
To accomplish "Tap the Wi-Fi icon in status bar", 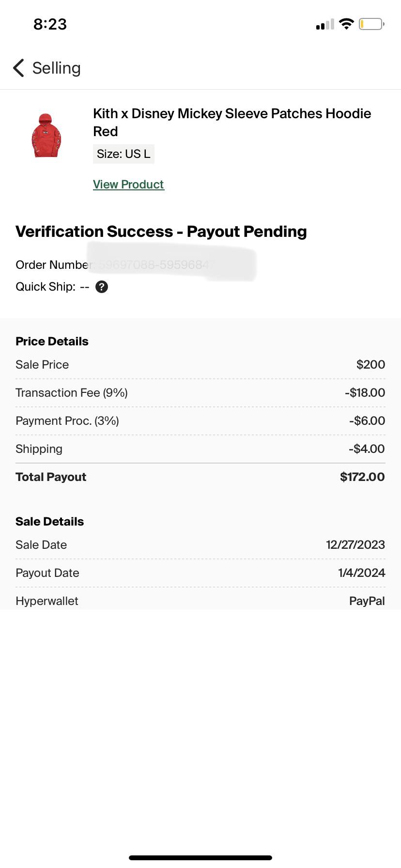I will 346,23.
